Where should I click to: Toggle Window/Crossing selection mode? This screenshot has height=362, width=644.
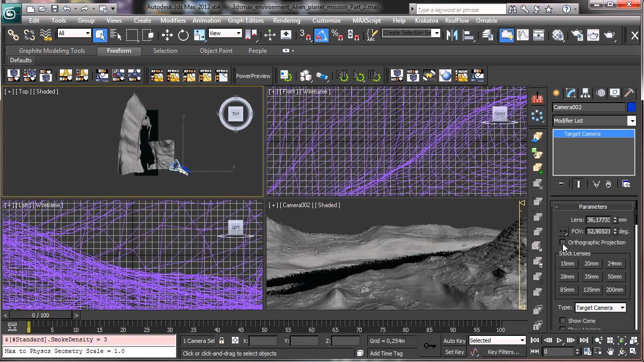(x=148, y=35)
